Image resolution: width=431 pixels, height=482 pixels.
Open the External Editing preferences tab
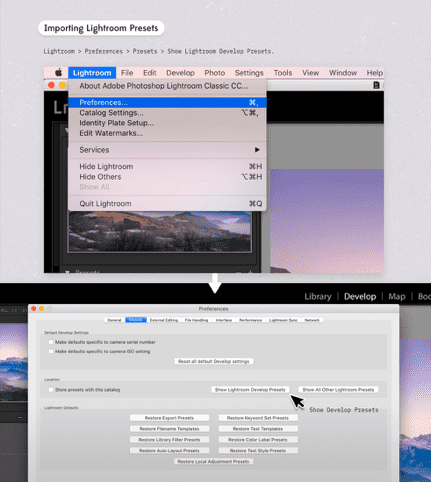[164, 320]
